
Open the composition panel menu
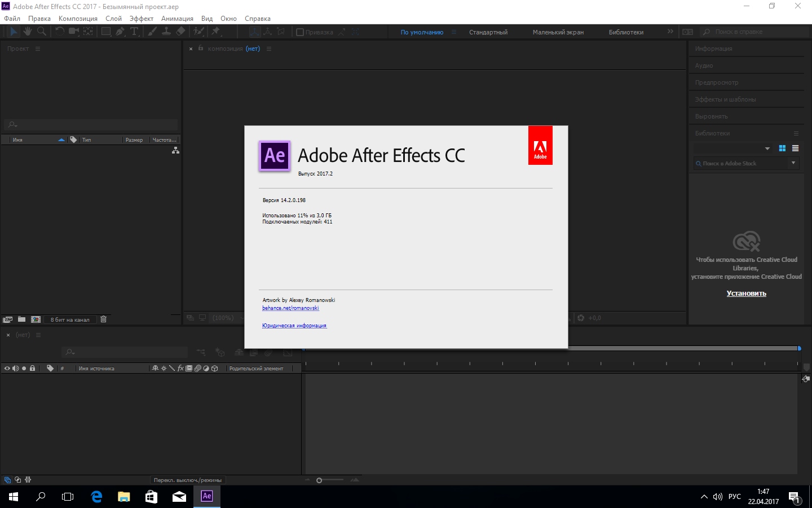tap(269, 49)
